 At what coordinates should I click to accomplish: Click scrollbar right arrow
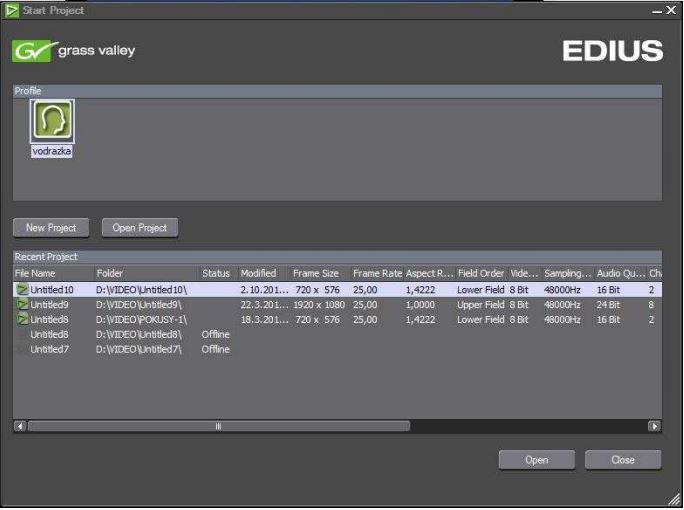[654, 426]
